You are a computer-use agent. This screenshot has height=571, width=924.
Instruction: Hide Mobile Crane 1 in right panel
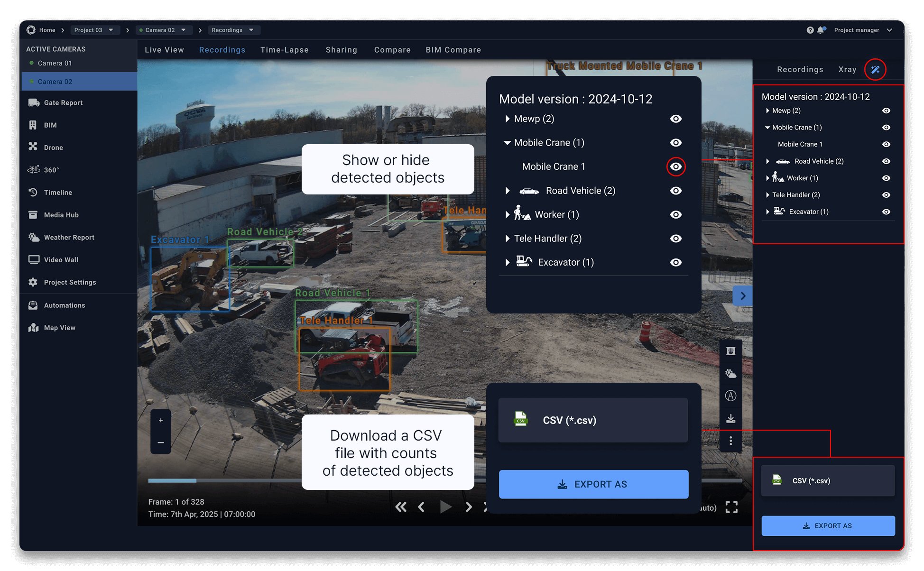[886, 144]
